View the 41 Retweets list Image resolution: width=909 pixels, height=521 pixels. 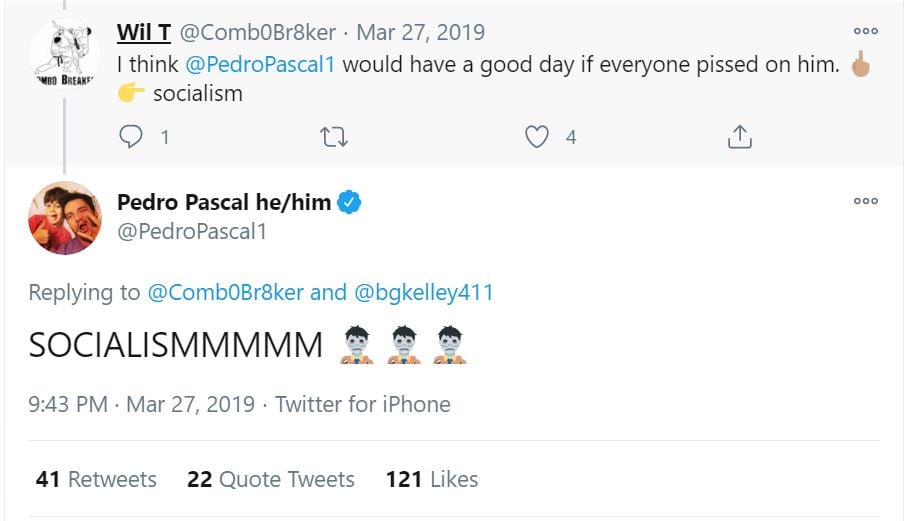(x=96, y=480)
